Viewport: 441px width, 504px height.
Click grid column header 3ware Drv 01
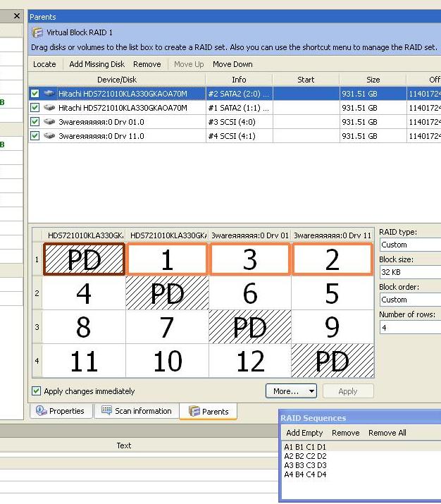tap(250, 235)
